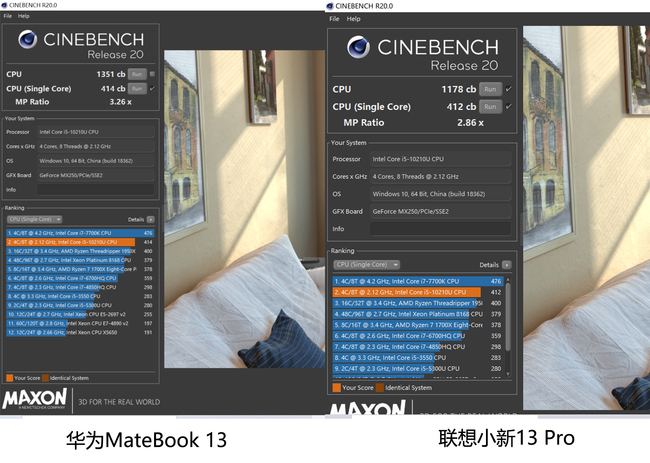650x463 pixels.
Task: Run Single Core test in left window (414 cb)
Action: 137,89
